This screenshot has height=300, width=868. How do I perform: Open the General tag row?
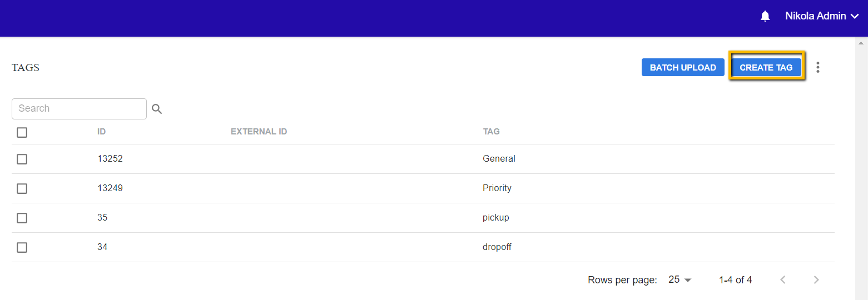pyautogui.click(x=423, y=159)
